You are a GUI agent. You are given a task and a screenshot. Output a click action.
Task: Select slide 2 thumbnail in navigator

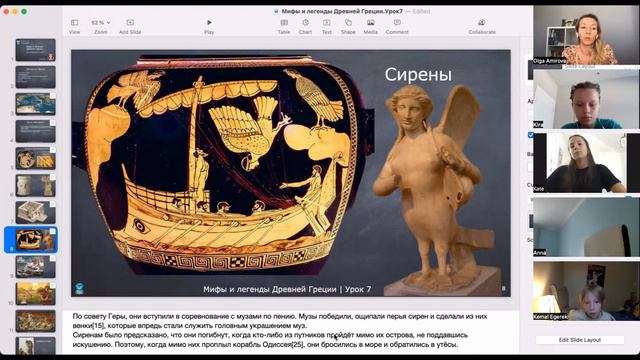pyautogui.click(x=36, y=77)
